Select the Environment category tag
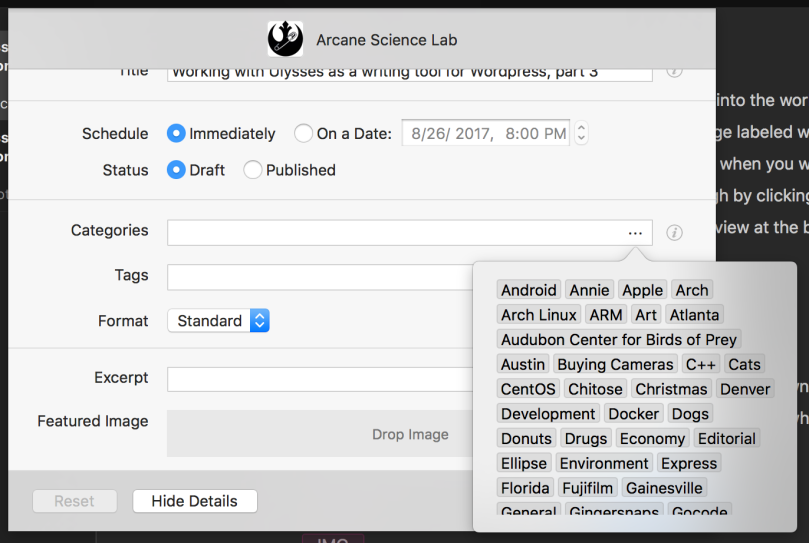 point(604,464)
